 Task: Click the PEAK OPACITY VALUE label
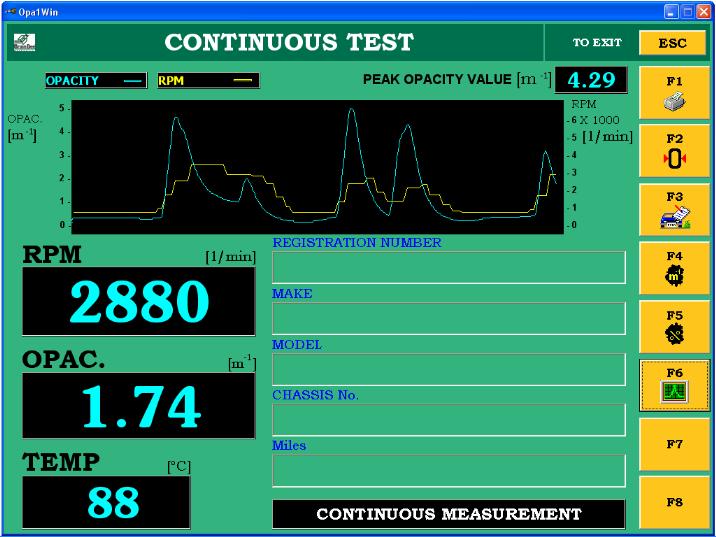pyautogui.click(x=437, y=79)
